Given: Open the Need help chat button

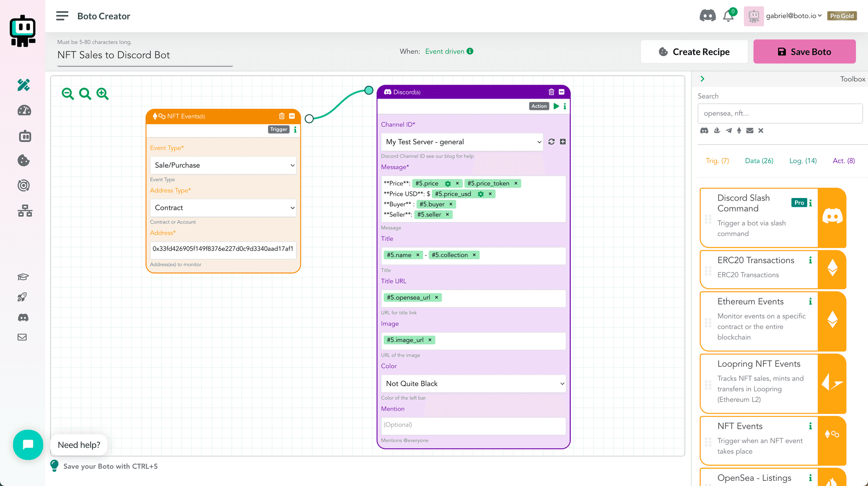Looking at the screenshot, I should [28, 445].
